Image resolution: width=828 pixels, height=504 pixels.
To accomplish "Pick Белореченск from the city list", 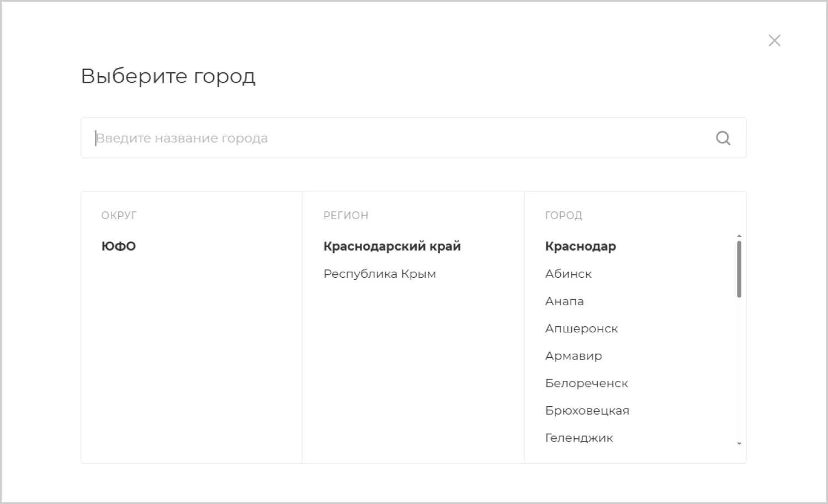I will (x=587, y=383).
